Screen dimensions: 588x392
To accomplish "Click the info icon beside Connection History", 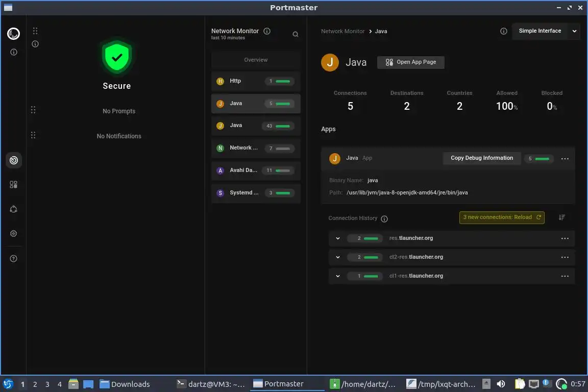I will (384, 218).
